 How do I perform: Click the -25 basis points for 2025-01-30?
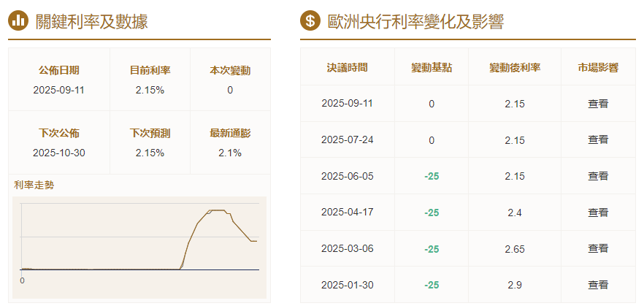432,285
